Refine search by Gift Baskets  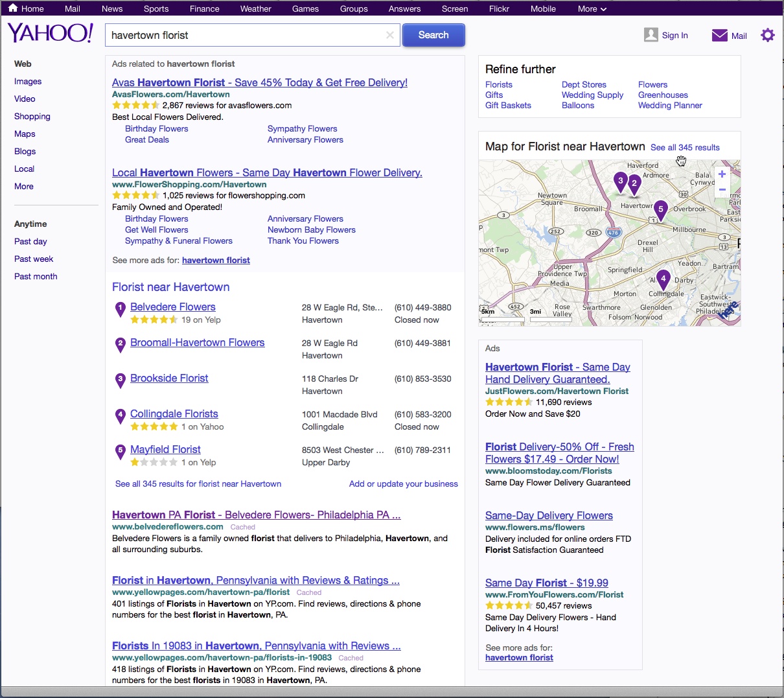pos(508,105)
